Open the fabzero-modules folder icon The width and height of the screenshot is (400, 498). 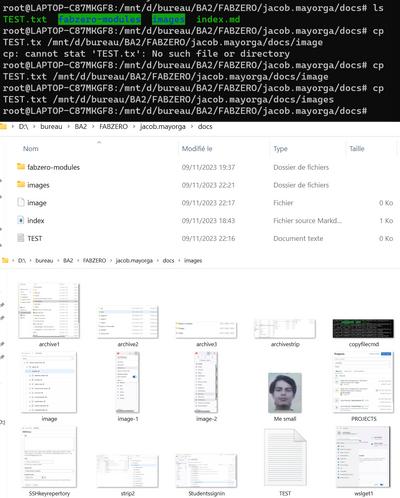(x=21, y=166)
